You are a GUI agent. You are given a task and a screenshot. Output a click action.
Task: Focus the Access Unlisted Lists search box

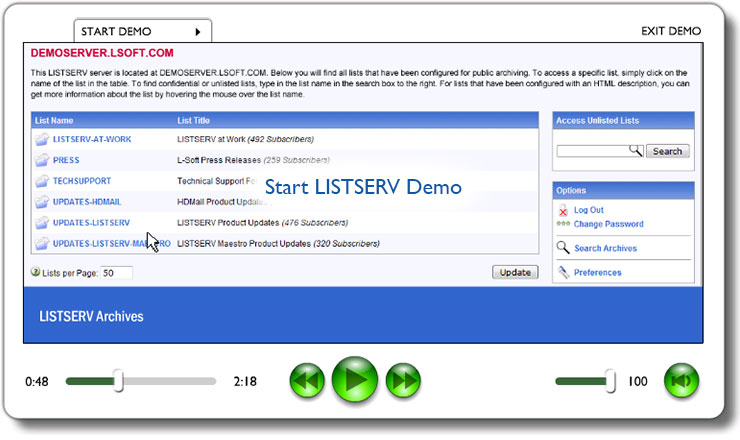tap(600, 151)
